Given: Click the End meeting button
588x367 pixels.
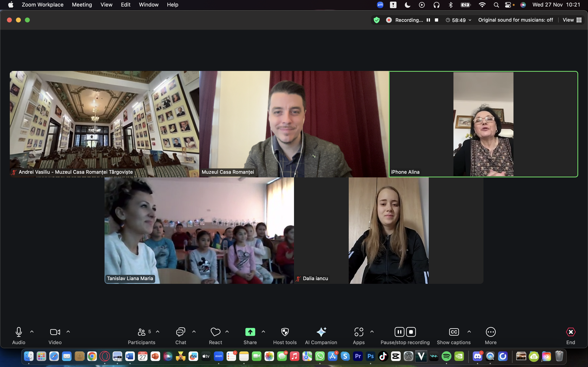Looking at the screenshot, I should [570, 332].
